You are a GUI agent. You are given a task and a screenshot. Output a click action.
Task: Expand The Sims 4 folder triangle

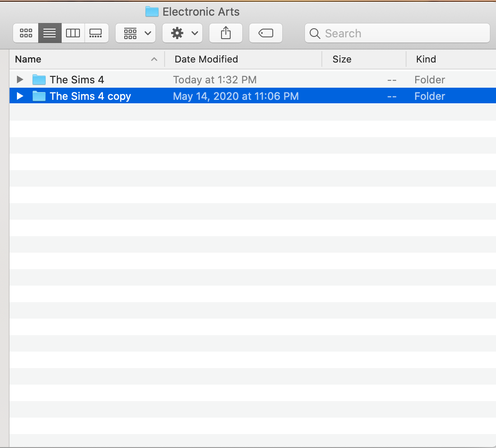(20, 79)
